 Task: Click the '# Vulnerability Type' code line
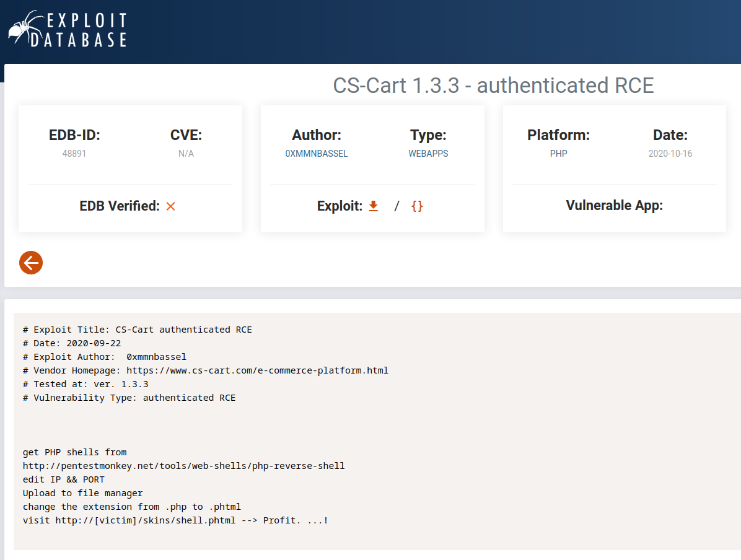[129, 398]
